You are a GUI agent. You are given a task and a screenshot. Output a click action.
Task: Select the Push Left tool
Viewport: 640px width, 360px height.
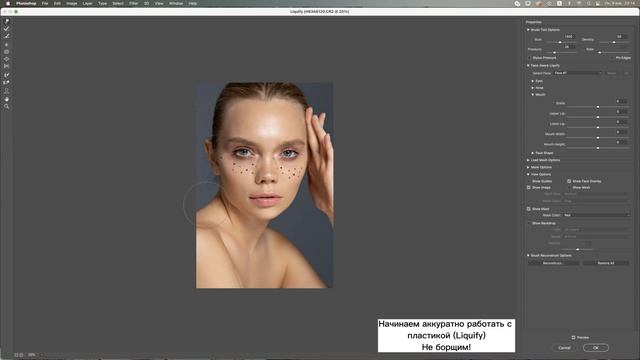coord(7,66)
